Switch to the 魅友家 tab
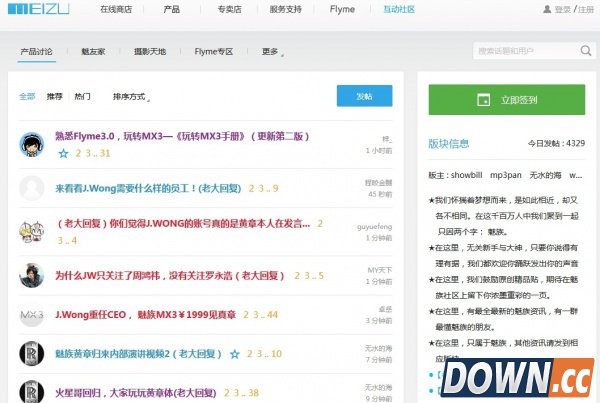 click(x=95, y=51)
